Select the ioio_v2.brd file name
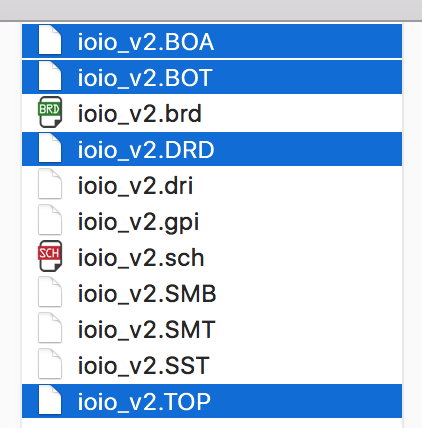Image resolution: width=422 pixels, height=428 pixels. 140,114
